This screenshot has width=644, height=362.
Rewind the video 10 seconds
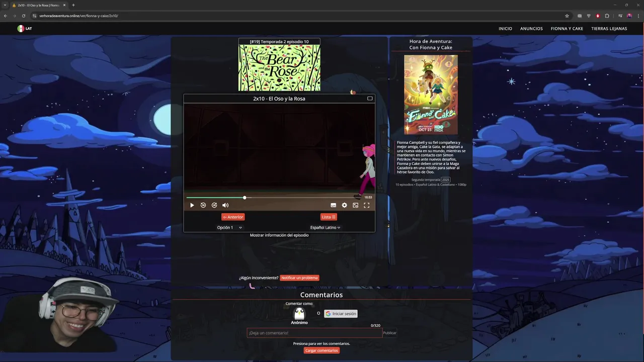click(203, 205)
